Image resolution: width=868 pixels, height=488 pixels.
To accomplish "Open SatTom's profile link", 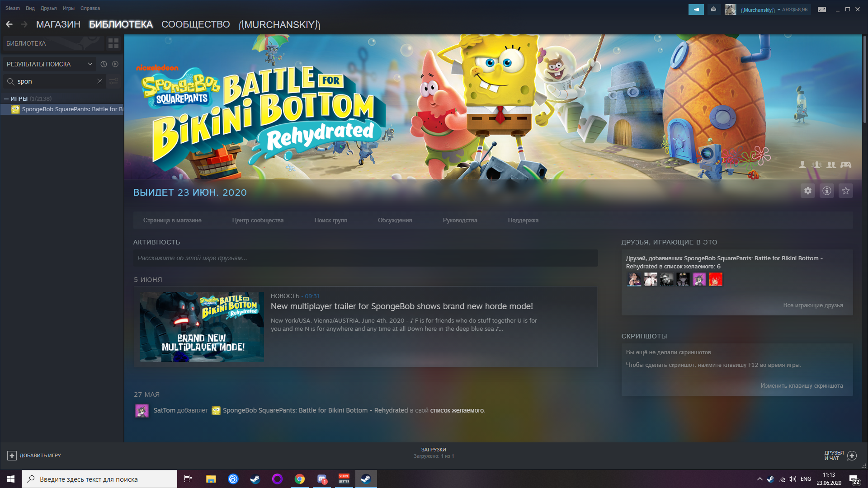I will coord(164,411).
